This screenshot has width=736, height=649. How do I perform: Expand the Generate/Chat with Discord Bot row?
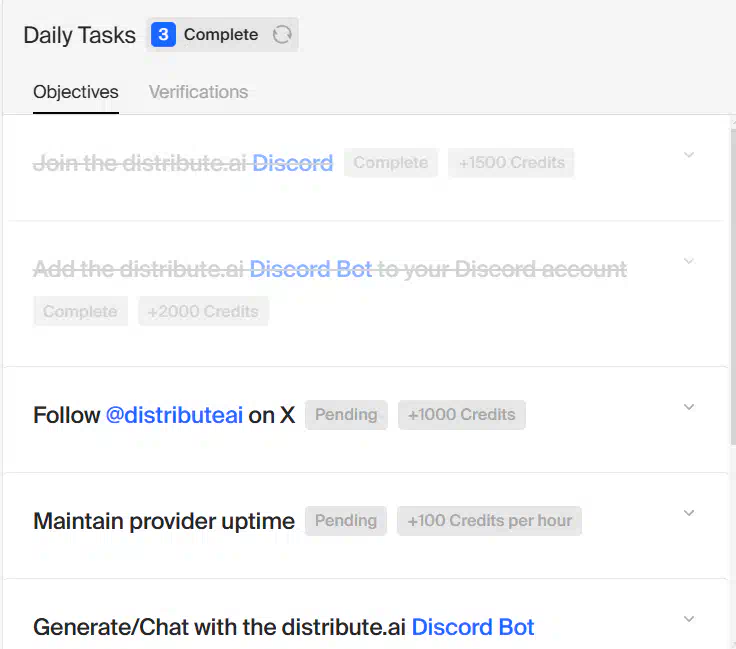[689, 619]
